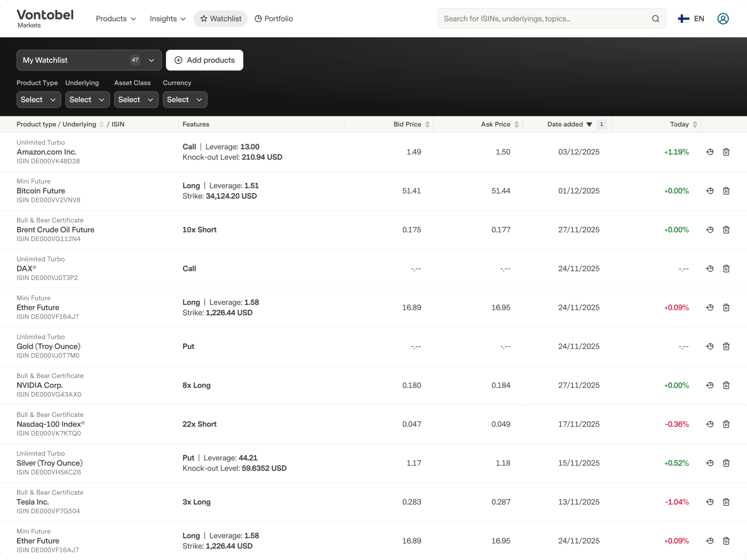
Task: Click the Features column header
Action: point(196,124)
